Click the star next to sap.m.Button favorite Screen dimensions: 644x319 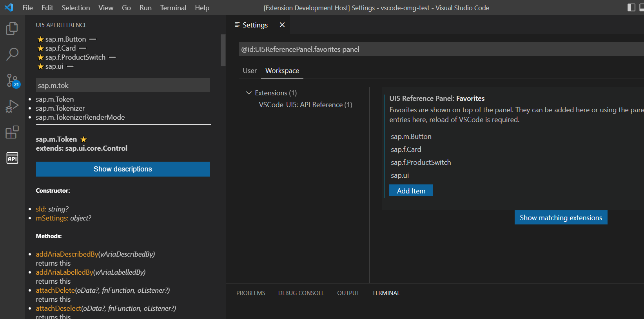click(40, 39)
